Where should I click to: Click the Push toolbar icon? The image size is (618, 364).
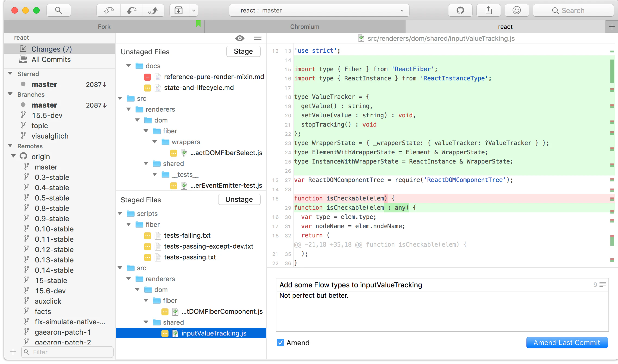point(153,11)
